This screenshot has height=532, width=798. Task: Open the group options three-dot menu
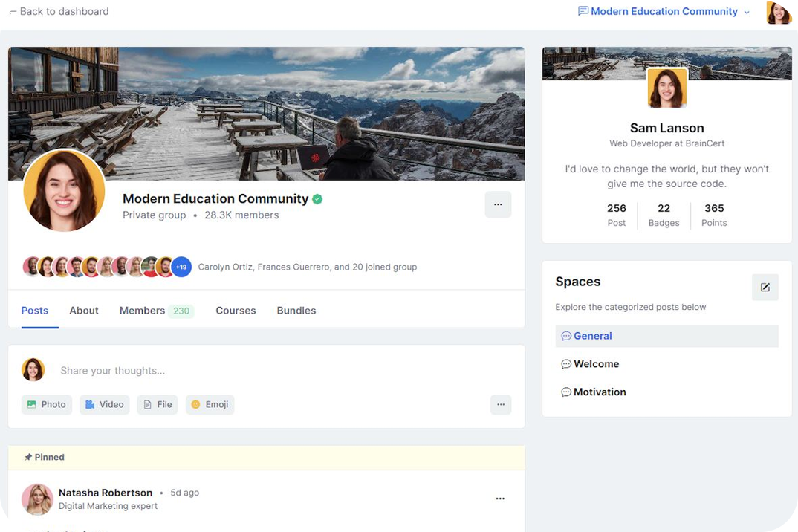498,204
